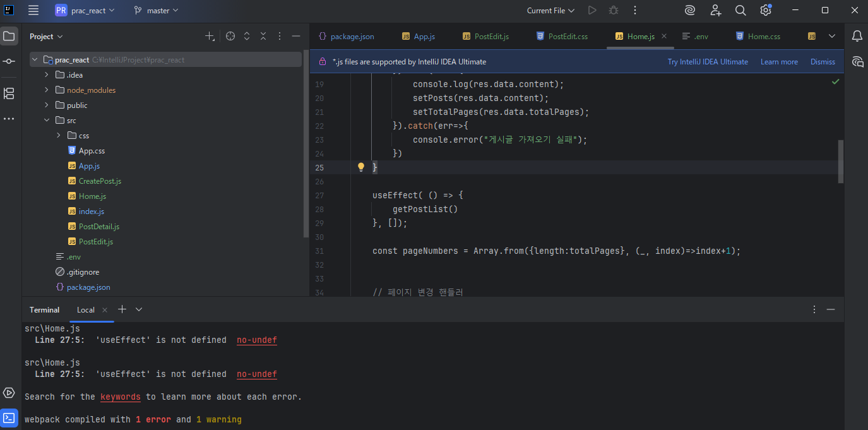Collapse the src folder
868x430 pixels.
point(47,121)
